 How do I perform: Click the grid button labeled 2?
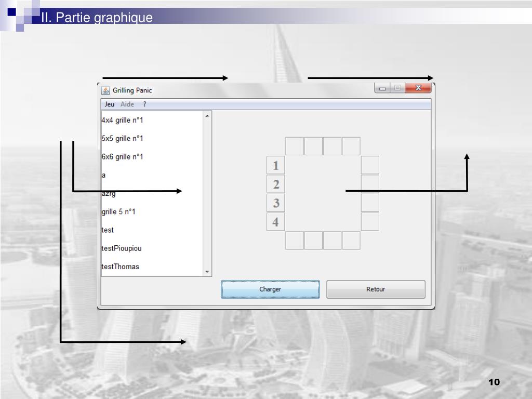click(x=275, y=184)
